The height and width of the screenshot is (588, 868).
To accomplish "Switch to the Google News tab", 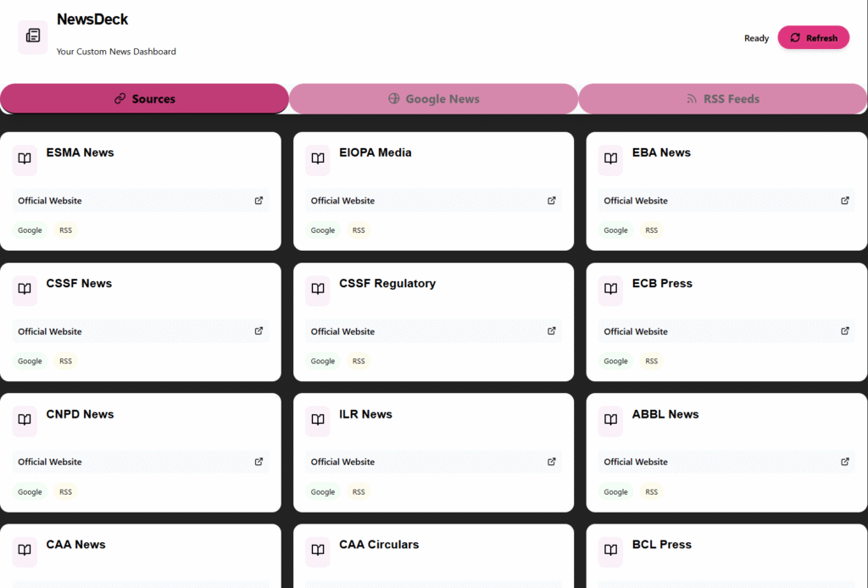I will (433, 99).
